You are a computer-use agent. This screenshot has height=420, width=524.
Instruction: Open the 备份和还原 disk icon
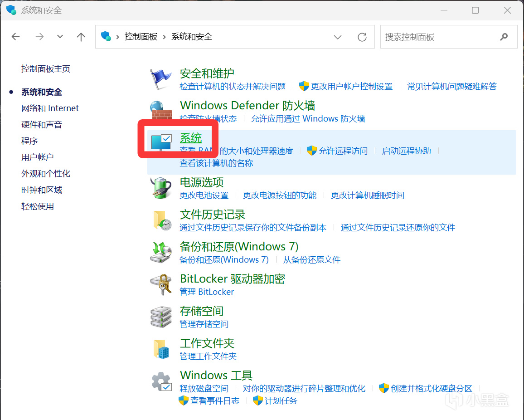pos(161,253)
